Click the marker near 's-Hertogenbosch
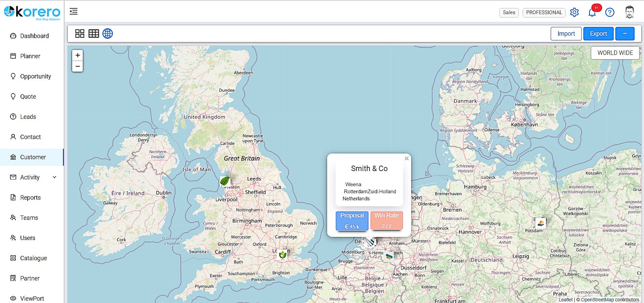Image resolution: width=644 pixels, height=303 pixels. (389, 256)
